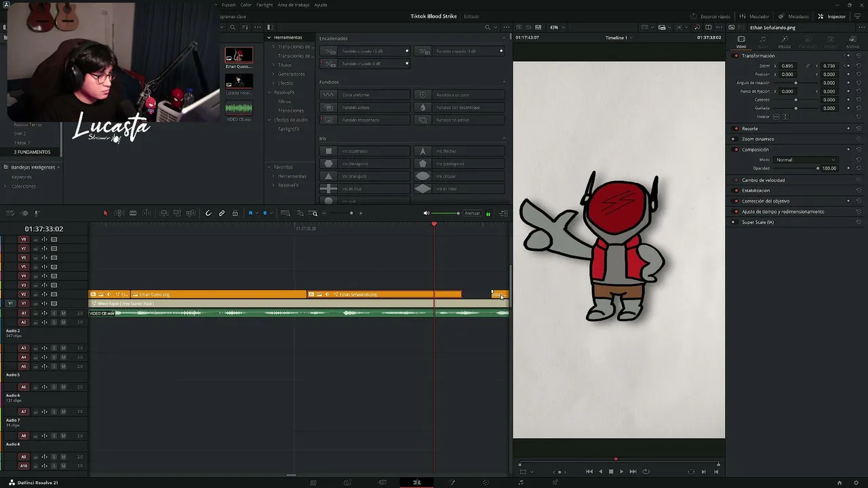Image resolution: width=868 pixels, height=488 pixels.
Task: Mute audio track A1 with M button
Action: click(x=63, y=313)
